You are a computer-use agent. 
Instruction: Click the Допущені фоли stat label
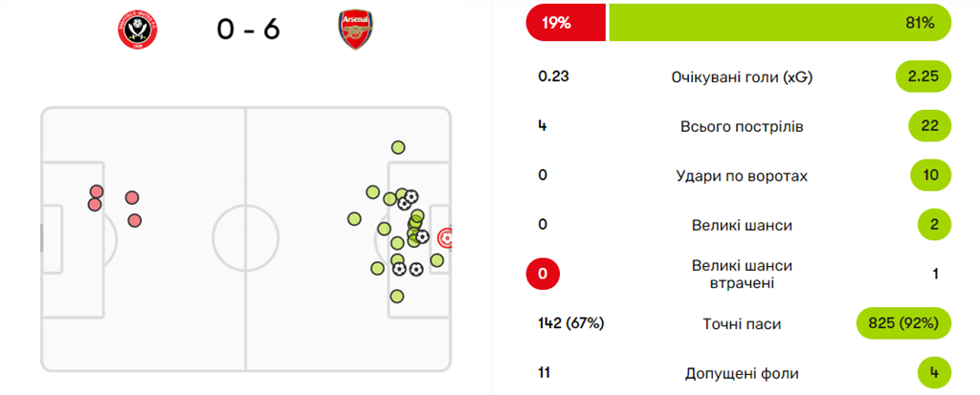(x=742, y=373)
